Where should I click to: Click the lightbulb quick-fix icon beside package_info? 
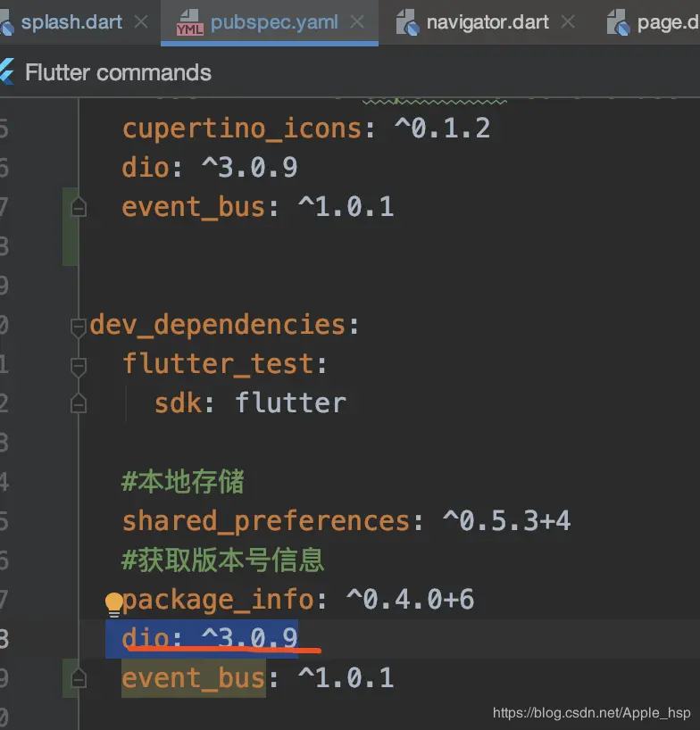113,604
